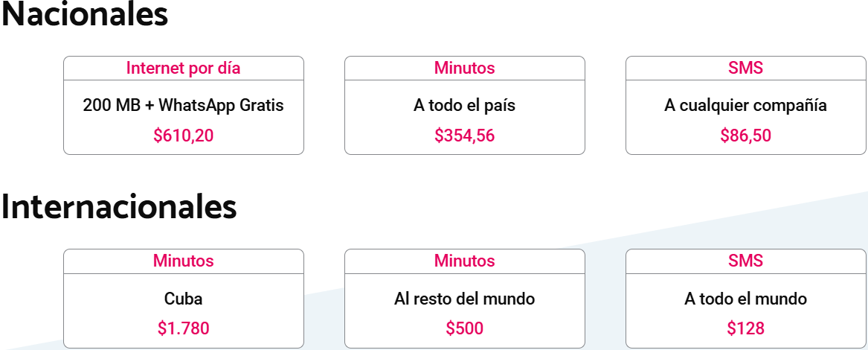This screenshot has width=868, height=350.
Task: Click the $500 price
Action: tap(464, 328)
